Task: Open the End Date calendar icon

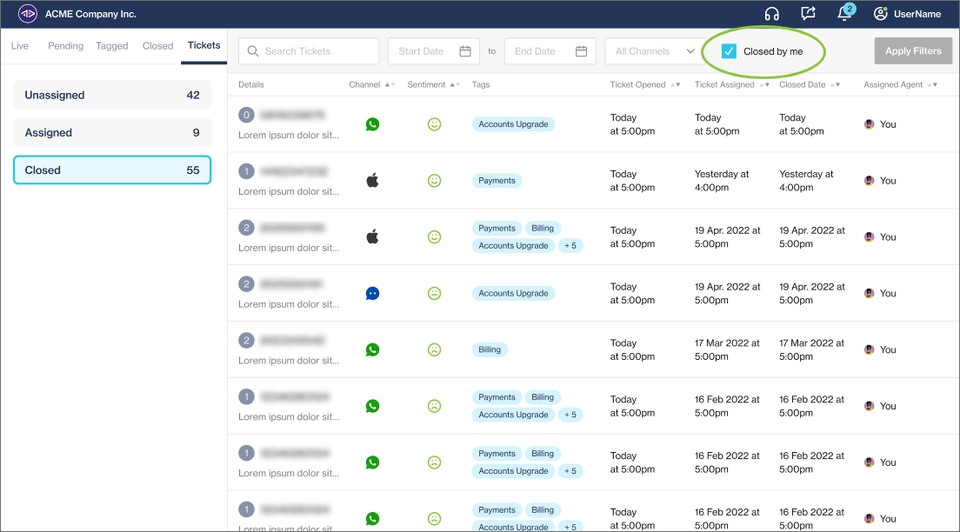Action: coord(582,51)
